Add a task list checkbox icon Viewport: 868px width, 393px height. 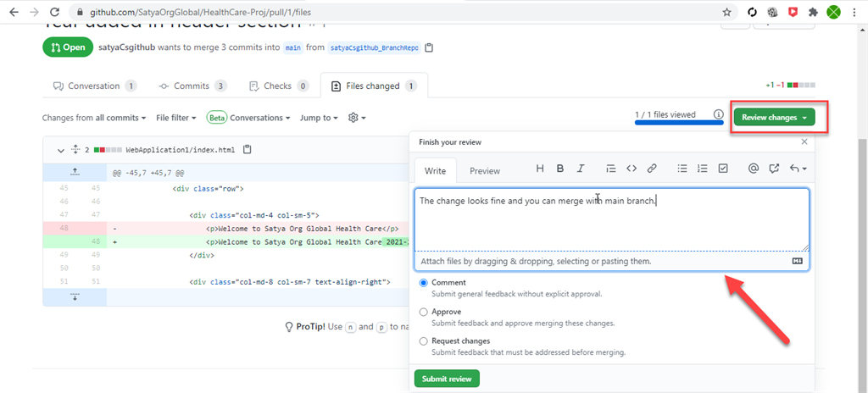(x=723, y=169)
